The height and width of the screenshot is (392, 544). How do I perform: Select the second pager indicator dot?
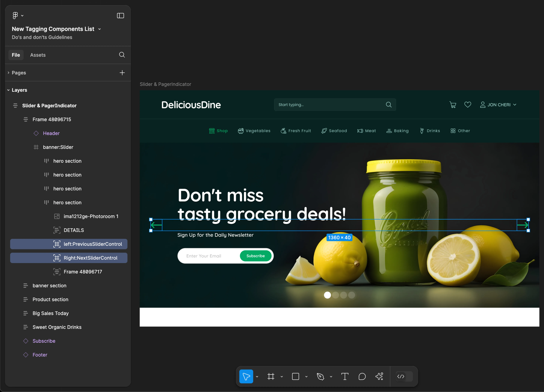tap(336, 295)
